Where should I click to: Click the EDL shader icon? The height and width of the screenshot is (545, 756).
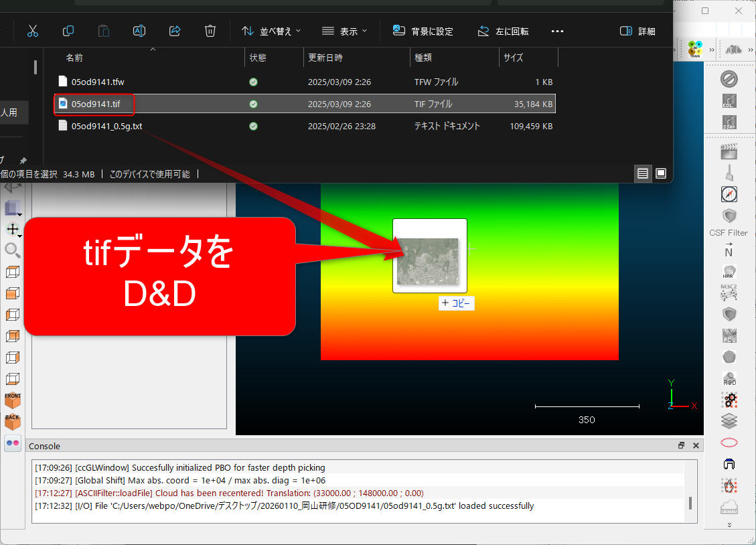point(729,102)
